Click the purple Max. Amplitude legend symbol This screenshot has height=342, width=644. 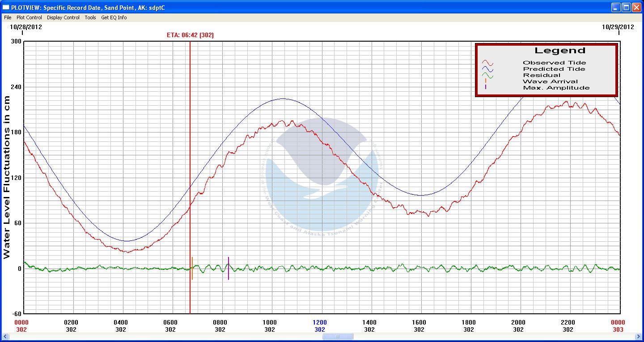pyautogui.click(x=486, y=88)
